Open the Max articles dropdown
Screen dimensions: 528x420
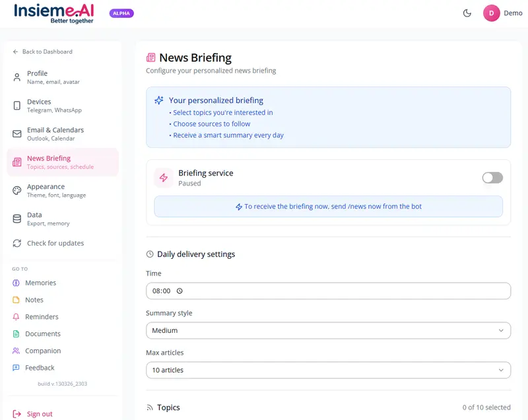pos(328,370)
